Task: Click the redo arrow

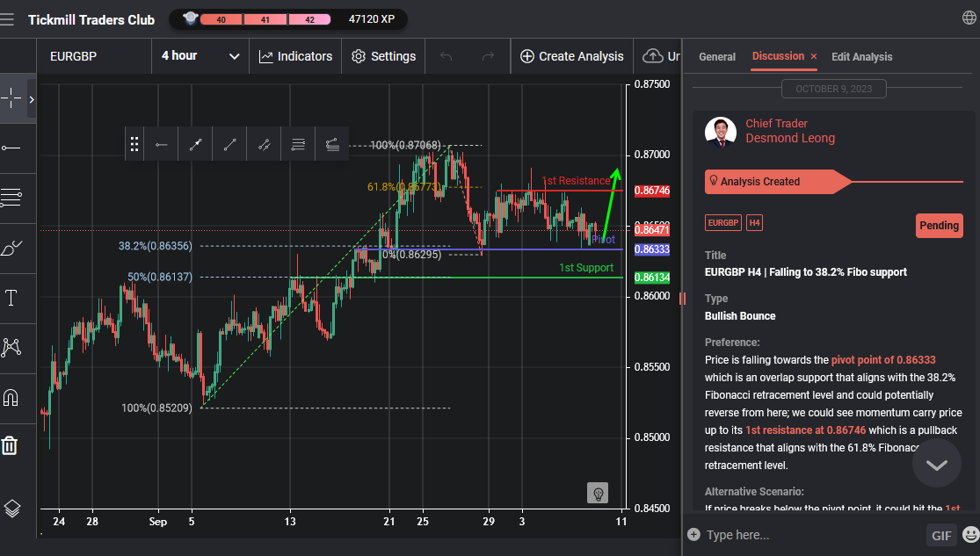Action: (x=488, y=56)
